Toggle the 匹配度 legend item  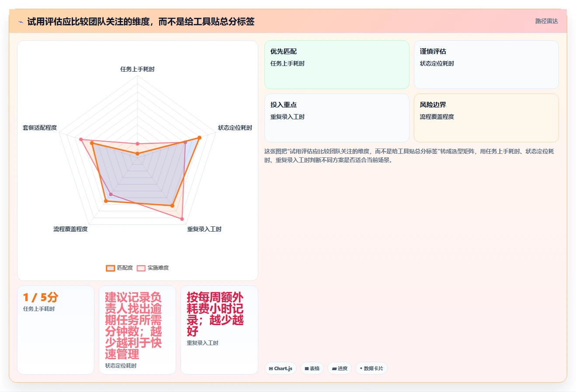tap(119, 268)
